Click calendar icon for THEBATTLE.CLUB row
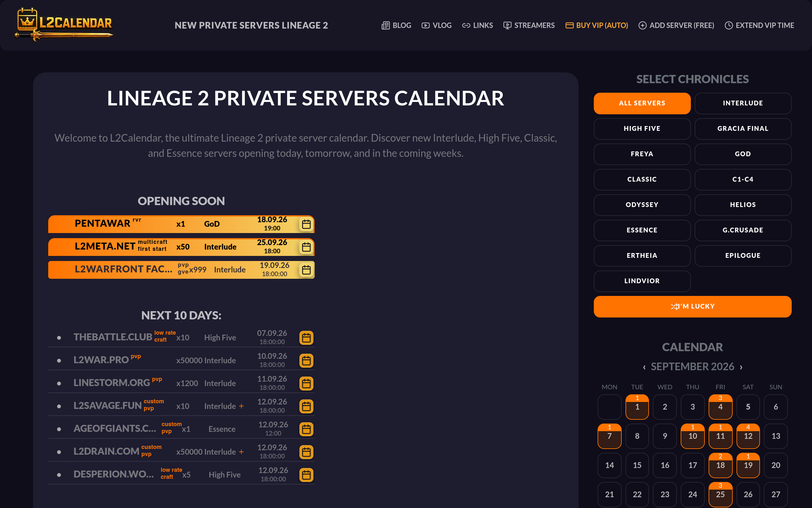The image size is (812, 508). click(x=306, y=338)
